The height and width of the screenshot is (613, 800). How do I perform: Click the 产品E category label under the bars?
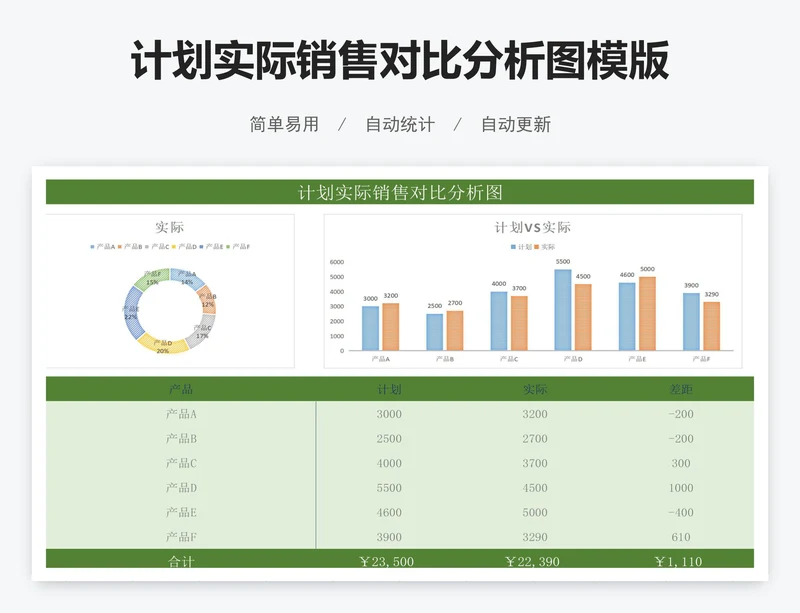[637, 359]
